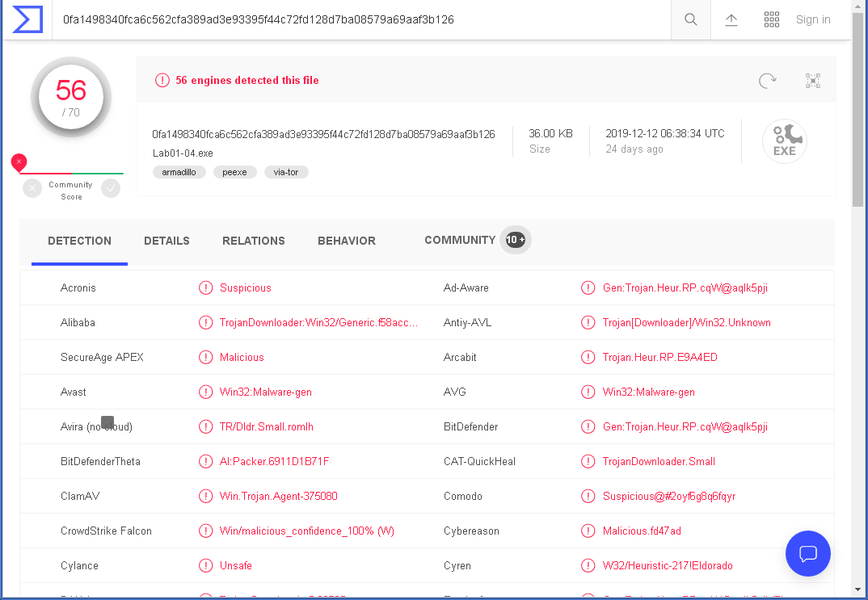The height and width of the screenshot is (600, 868).
Task: Select the Lab01-04.exe file name
Action: 183,153
